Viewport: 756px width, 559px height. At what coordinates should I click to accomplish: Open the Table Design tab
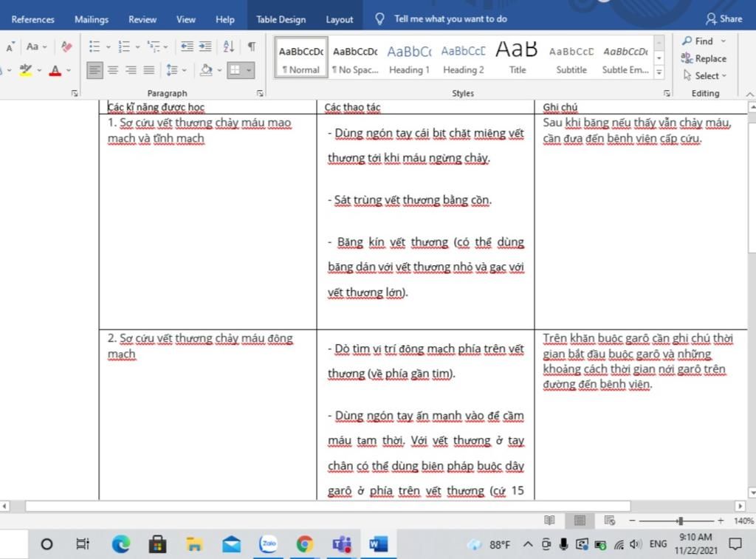click(281, 19)
